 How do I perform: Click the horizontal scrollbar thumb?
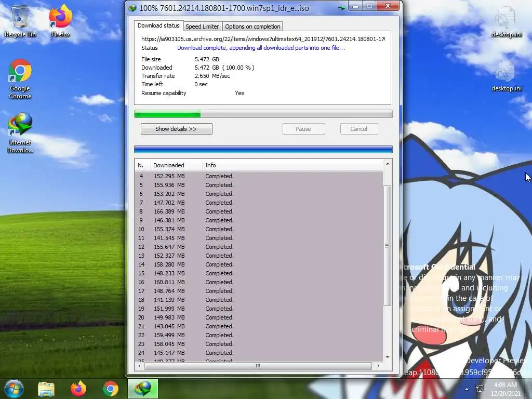tap(258, 366)
